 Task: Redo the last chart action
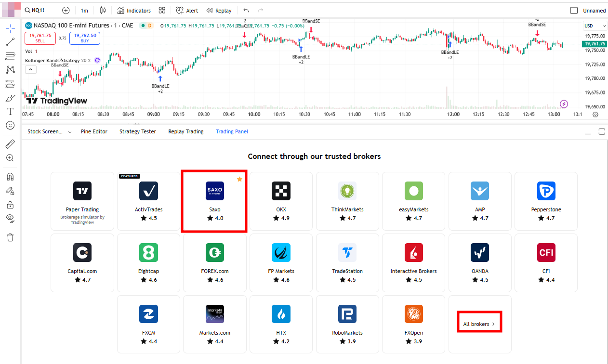pyautogui.click(x=261, y=10)
